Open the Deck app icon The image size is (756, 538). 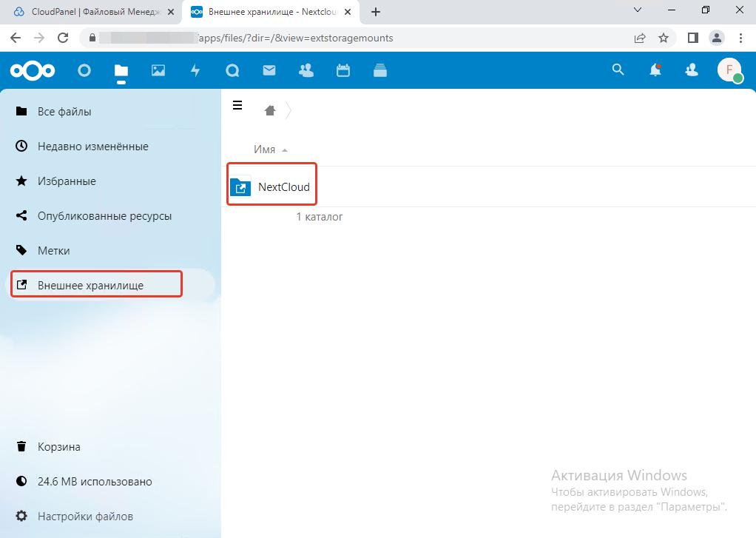380,70
